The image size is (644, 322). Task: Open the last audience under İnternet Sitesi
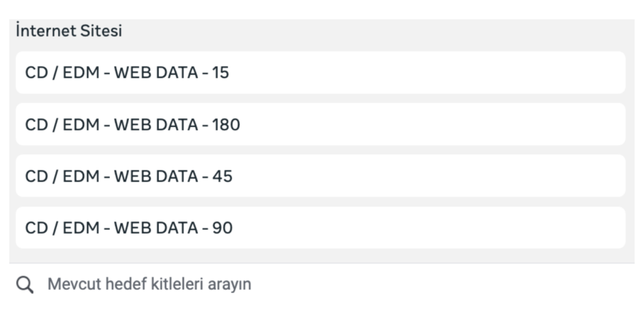point(320,228)
